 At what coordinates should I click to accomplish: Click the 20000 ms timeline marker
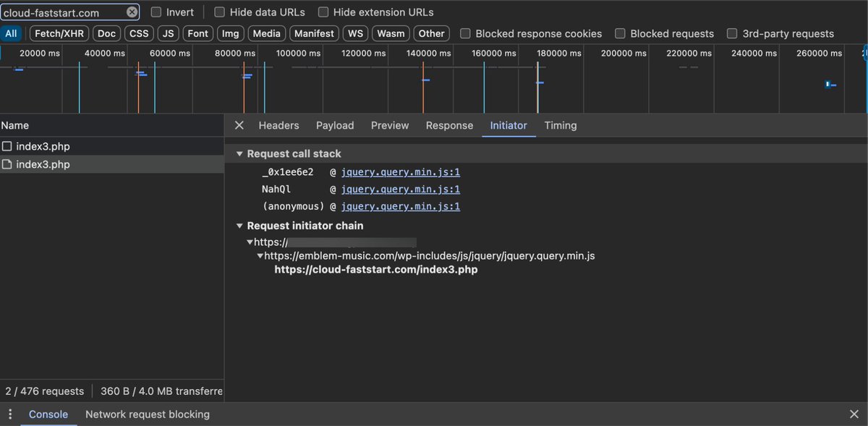40,54
